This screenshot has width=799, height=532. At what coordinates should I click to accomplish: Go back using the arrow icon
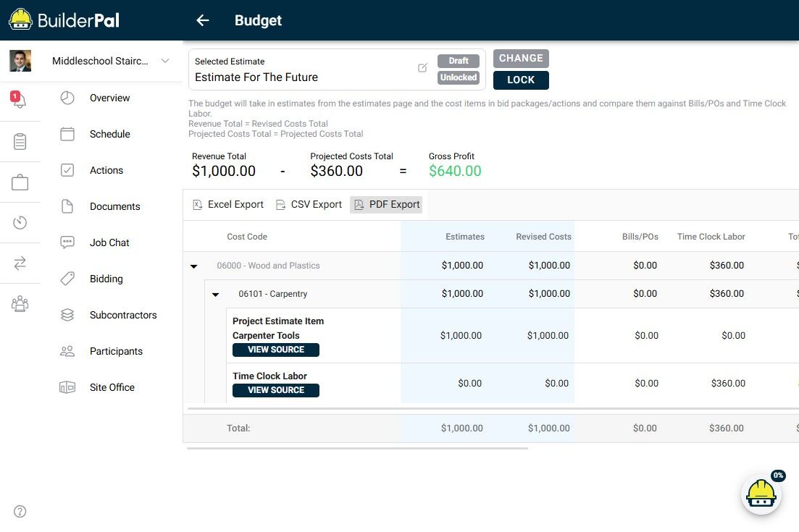click(x=202, y=20)
